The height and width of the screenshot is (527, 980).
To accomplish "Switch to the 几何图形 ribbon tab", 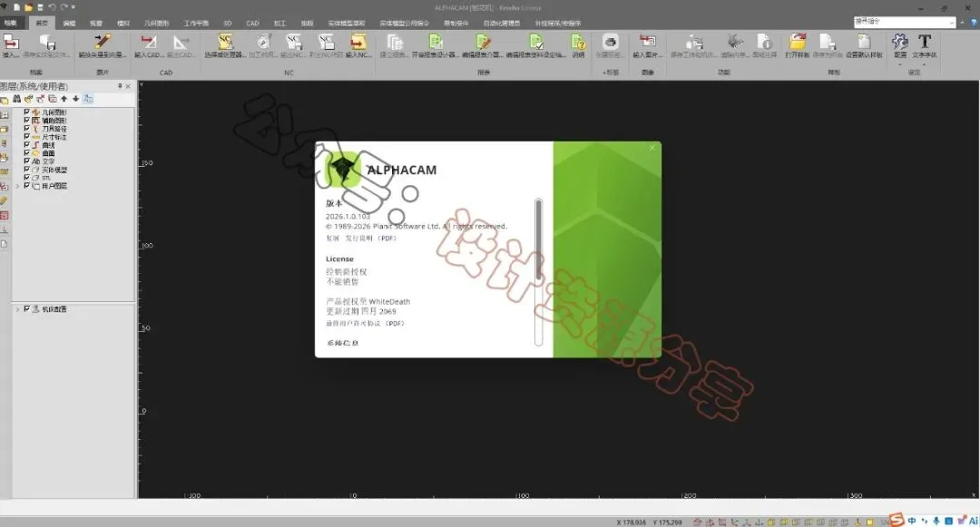I will 156,23.
